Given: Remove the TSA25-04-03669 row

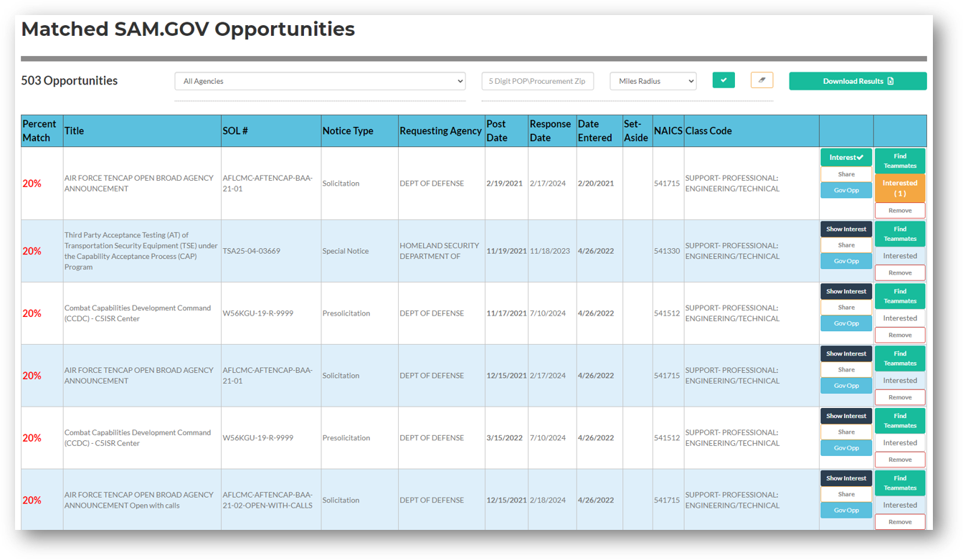Looking at the screenshot, I should tap(900, 272).
